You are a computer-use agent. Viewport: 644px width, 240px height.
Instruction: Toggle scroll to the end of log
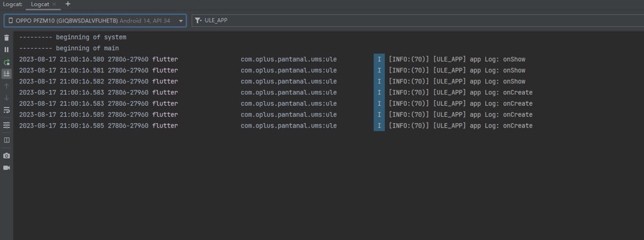pos(6,74)
